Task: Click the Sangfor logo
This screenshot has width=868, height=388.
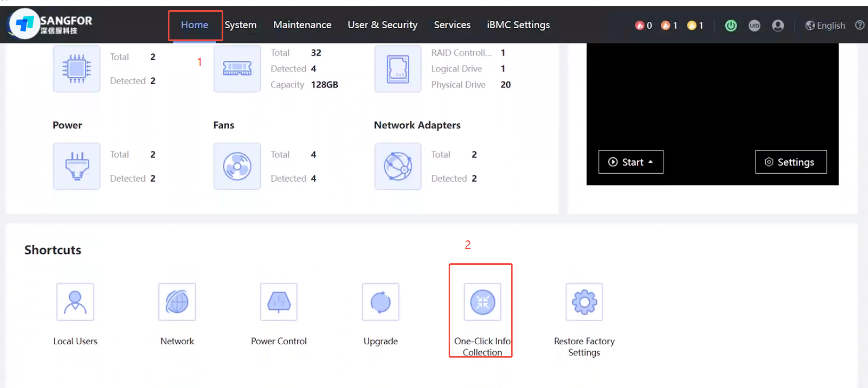Action: pos(51,24)
